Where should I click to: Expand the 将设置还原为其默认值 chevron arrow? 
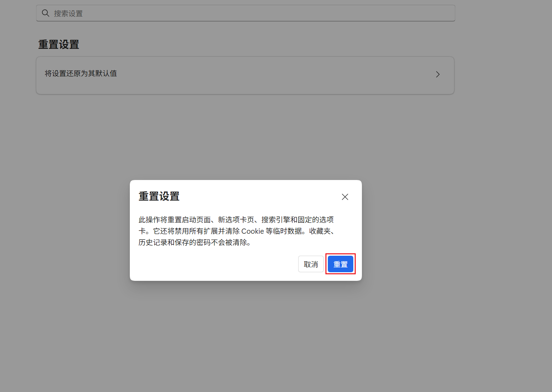pos(438,74)
